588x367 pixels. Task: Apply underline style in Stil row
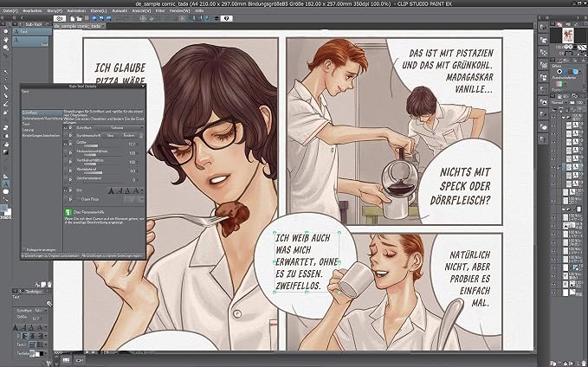[x=128, y=190]
